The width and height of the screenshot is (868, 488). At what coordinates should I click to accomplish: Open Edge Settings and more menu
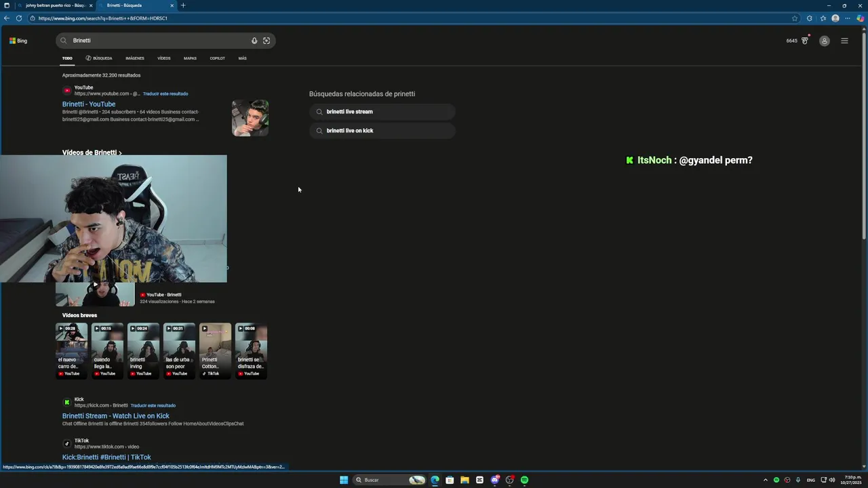click(x=848, y=18)
